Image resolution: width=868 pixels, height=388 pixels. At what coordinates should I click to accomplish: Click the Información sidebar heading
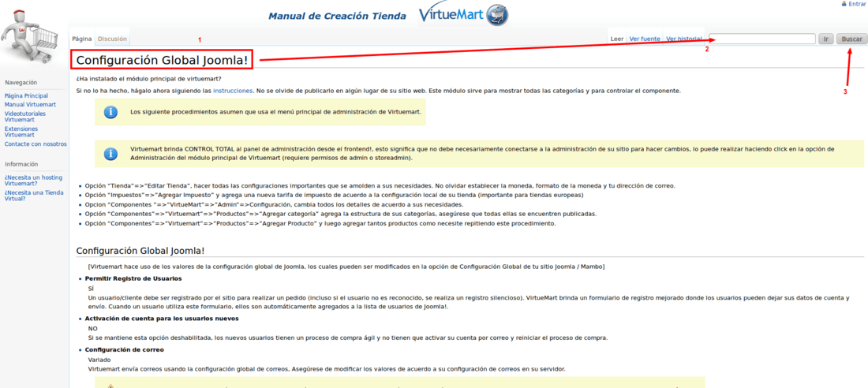(x=21, y=164)
